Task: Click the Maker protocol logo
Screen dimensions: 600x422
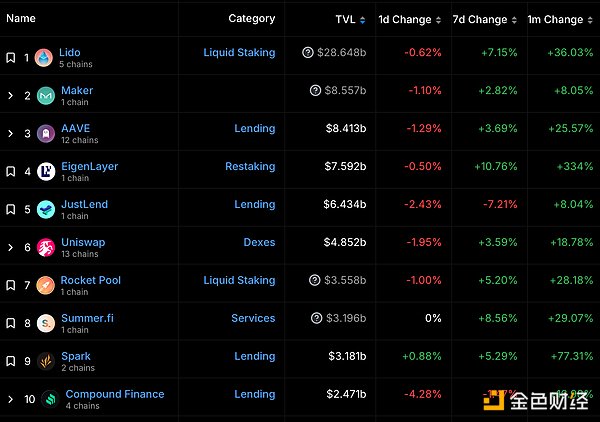Action: point(45,96)
